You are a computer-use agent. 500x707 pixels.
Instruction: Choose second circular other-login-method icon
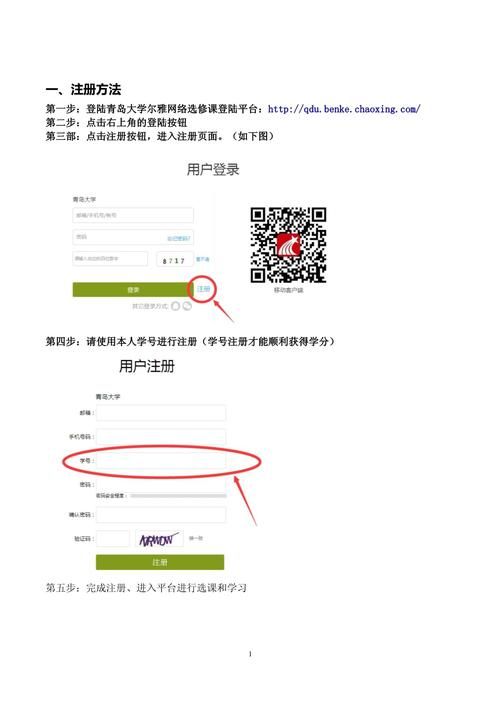tap(187, 306)
